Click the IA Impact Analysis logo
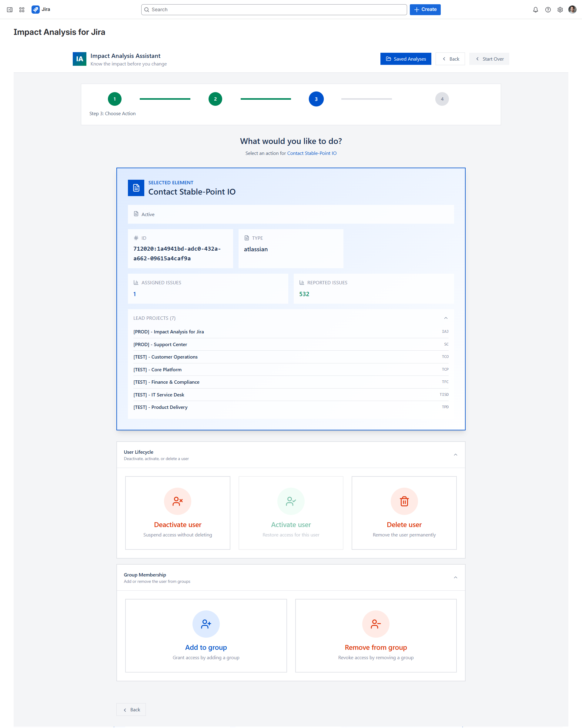This screenshot has width=582, height=728. pos(79,59)
